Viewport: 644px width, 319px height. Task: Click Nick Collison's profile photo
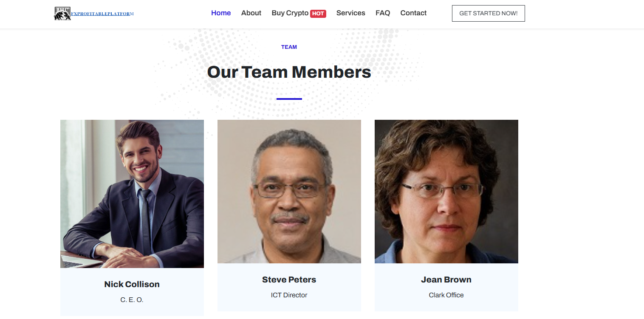click(132, 194)
